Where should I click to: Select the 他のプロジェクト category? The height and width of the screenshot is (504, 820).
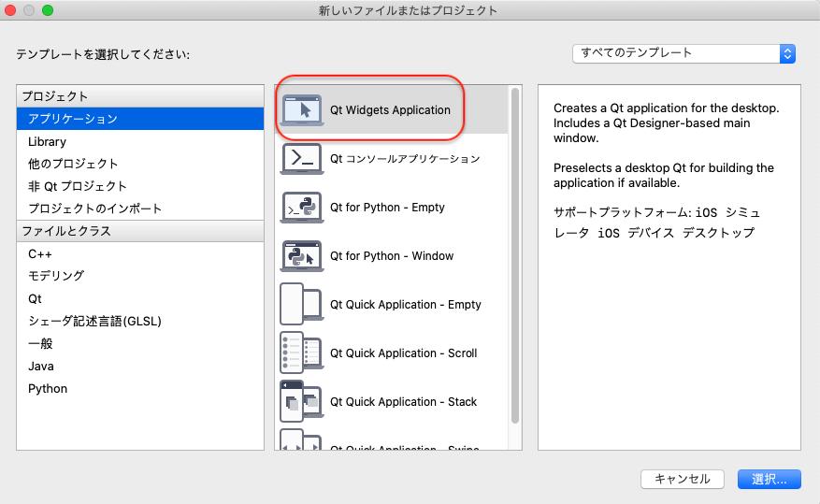[140, 164]
